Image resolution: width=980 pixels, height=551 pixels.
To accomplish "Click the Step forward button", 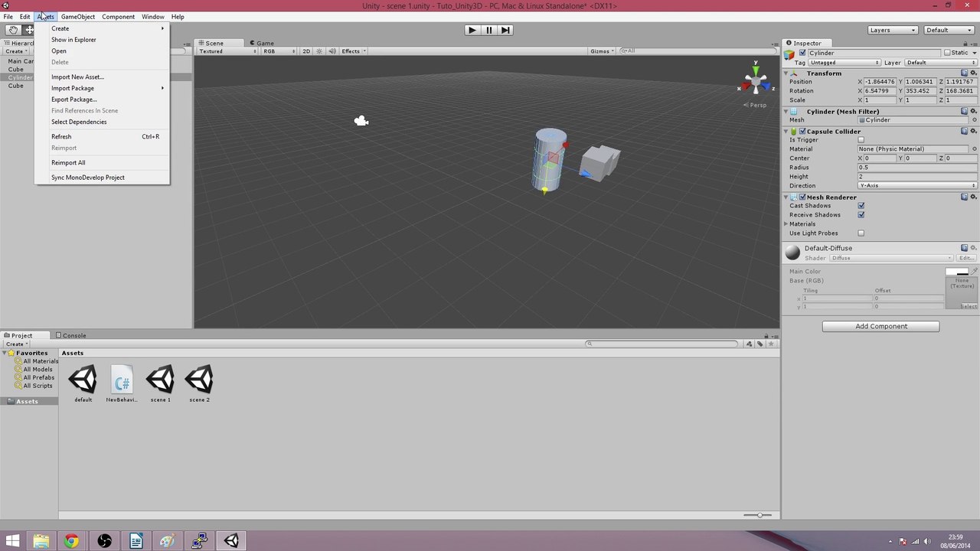I will [505, 30].
